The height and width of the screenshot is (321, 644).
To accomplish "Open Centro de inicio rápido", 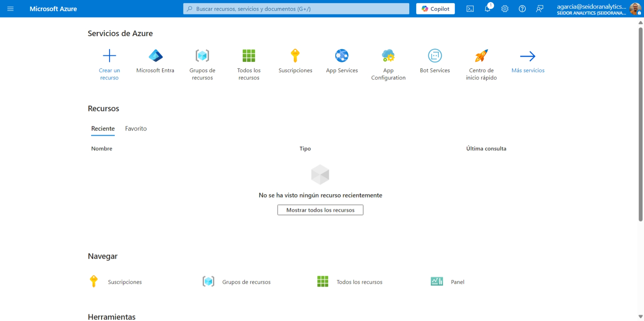I will tap(481, 65).
